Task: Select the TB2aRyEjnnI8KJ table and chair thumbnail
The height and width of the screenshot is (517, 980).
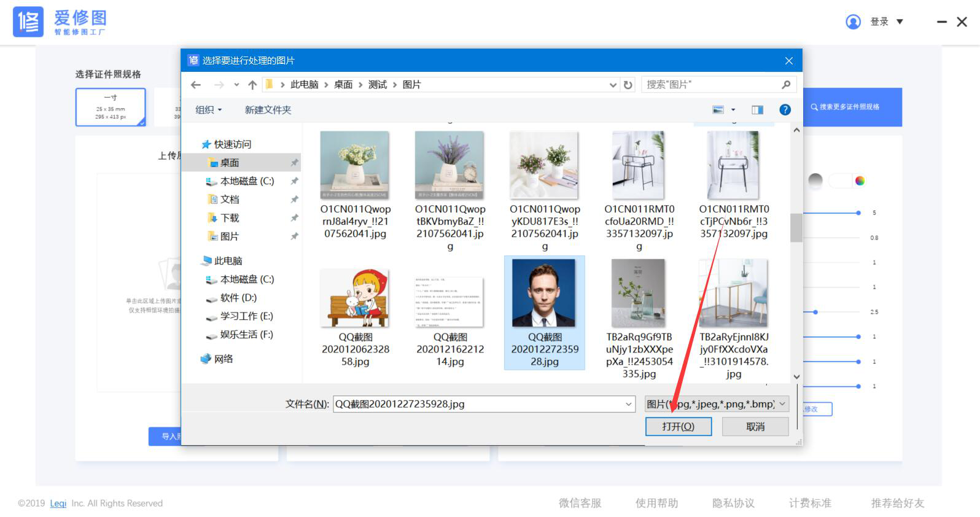Action: [733, 293]
